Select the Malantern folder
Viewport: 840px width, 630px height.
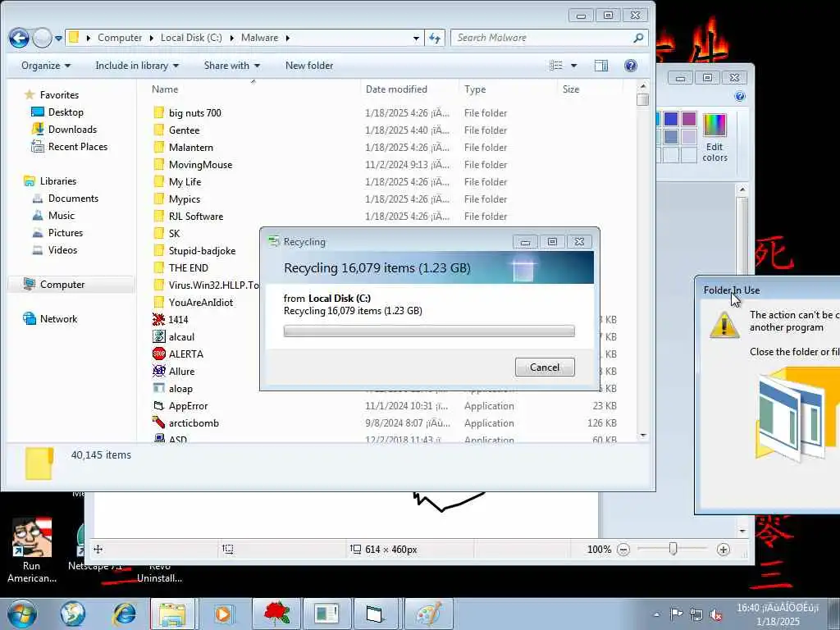(x=183, y=148)
